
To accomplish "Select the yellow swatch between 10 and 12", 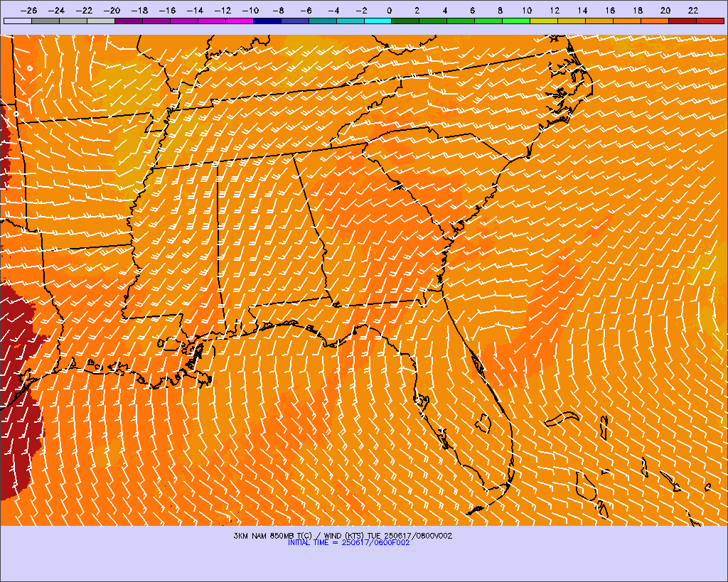I will [544, 21].
